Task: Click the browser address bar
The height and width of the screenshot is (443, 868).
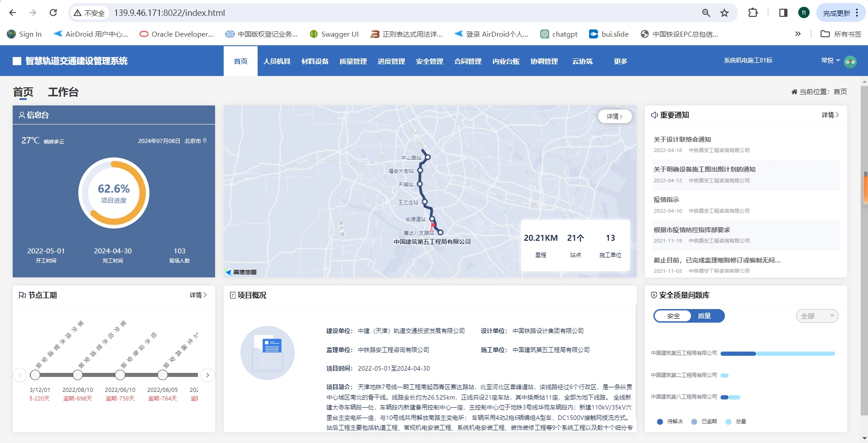Action: coord(403,13)
